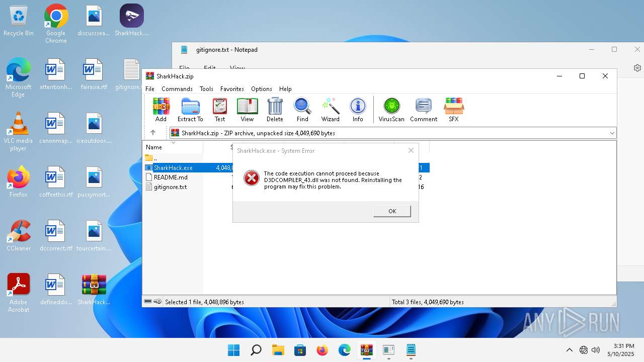Open File Explorer from taskbar

click(x=278, y=350)
